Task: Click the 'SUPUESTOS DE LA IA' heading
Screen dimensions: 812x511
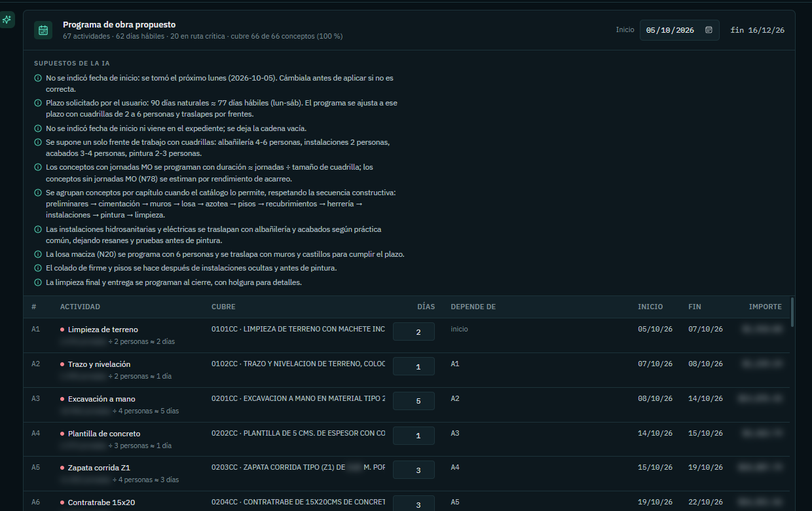Action: [x=72, y=64]
